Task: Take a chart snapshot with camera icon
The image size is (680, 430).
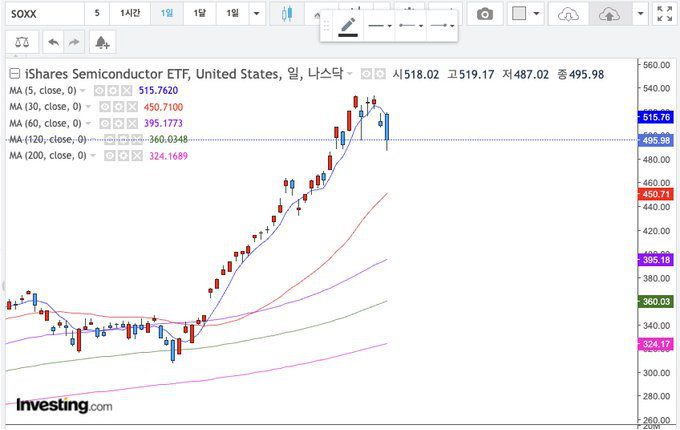Action: coord(485,14)
